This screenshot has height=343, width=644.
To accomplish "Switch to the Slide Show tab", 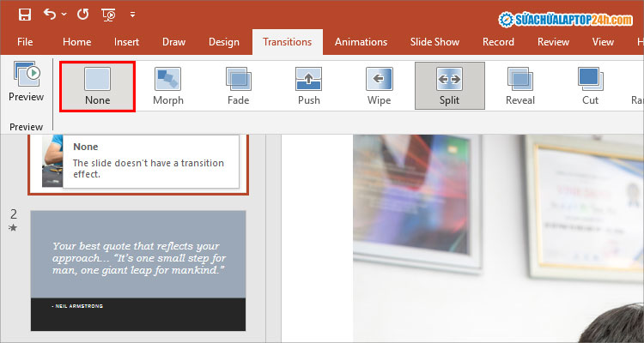I will pos(434,42).
